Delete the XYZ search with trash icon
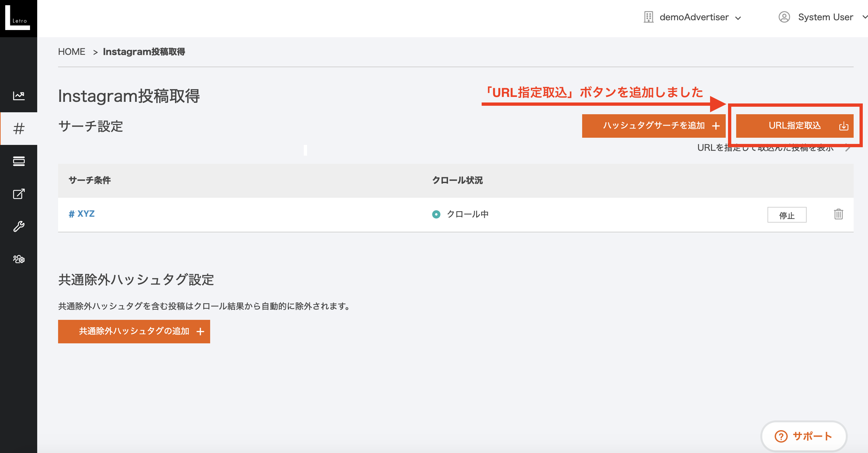 838,214
